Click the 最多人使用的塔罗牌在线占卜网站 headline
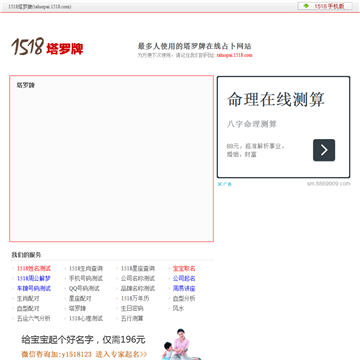The image size is (360, 360). tap(194, 46)
